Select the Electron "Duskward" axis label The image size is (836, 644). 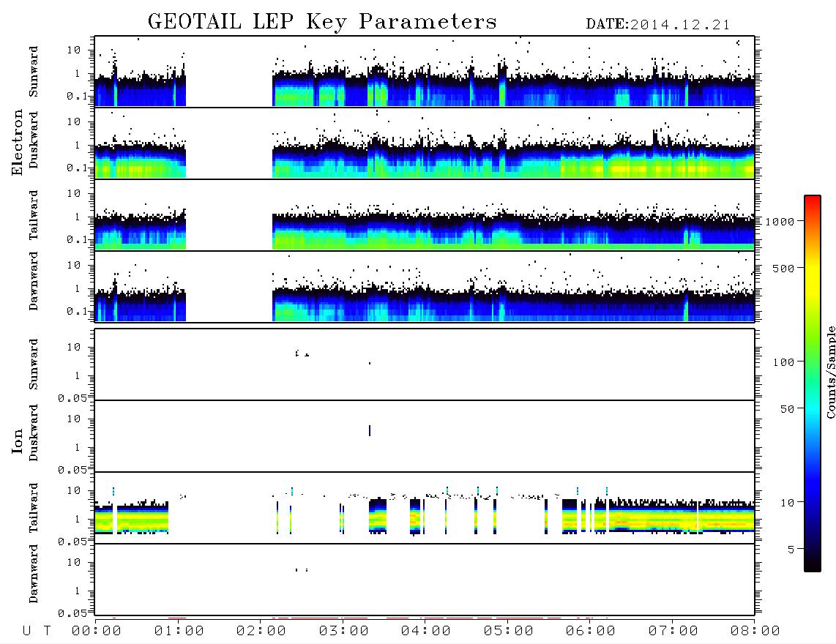(x=34, y=141)
